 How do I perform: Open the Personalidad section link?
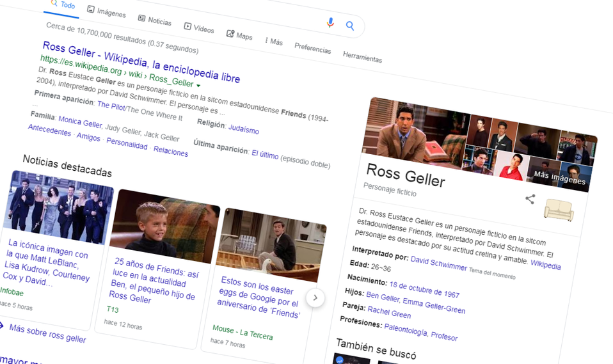pos(127,143)
